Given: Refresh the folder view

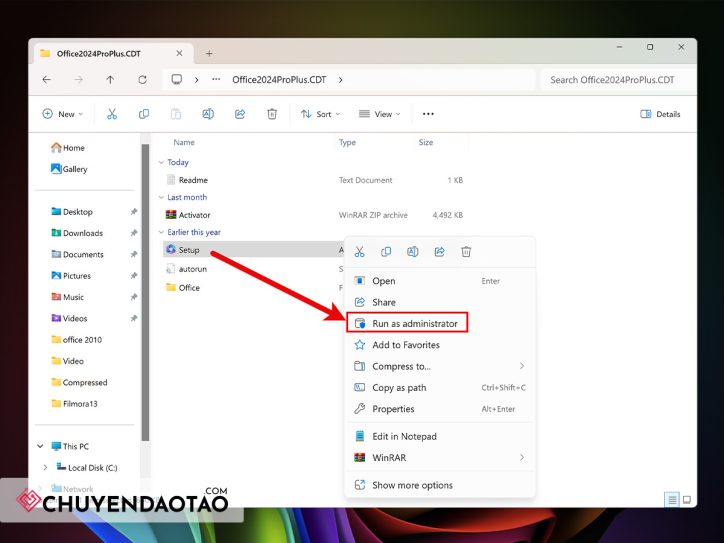Looking at the screenshot, I should coord(142,80).
